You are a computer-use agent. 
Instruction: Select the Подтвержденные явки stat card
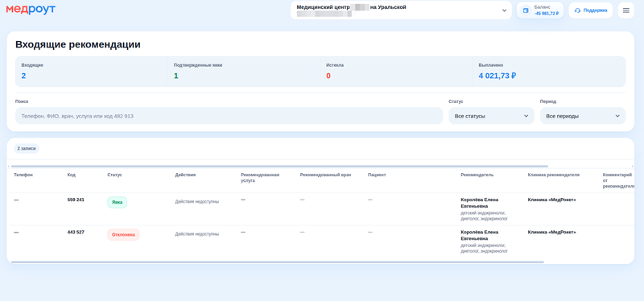244,72
